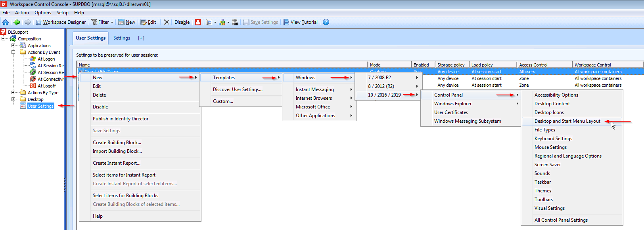Expand the Actions By Type node
Viewport: 644px width, 230px height.
click(13, 93)
